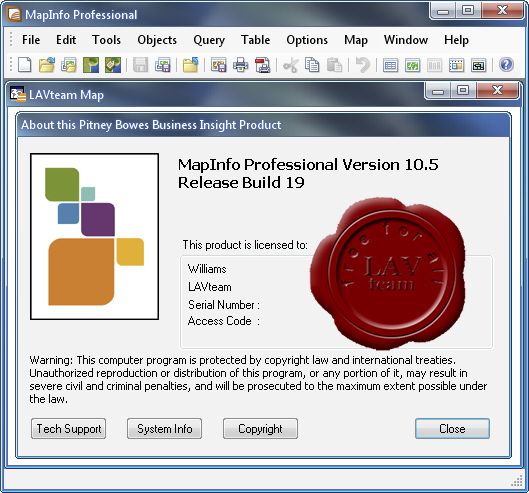Click the licensee name 'Williams'
This screenshot has height=493, width=529.
(207, 269)
